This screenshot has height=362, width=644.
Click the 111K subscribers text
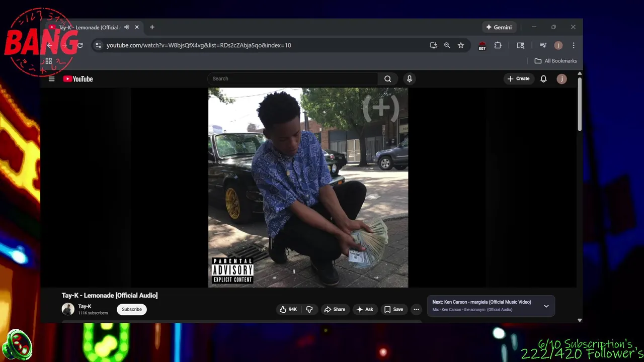coord(93,313)
